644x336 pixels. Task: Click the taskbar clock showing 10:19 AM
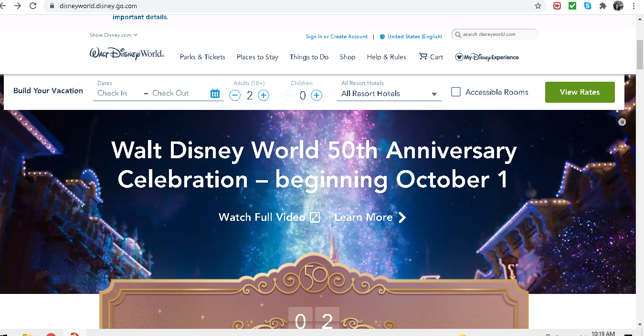point(603,333)
